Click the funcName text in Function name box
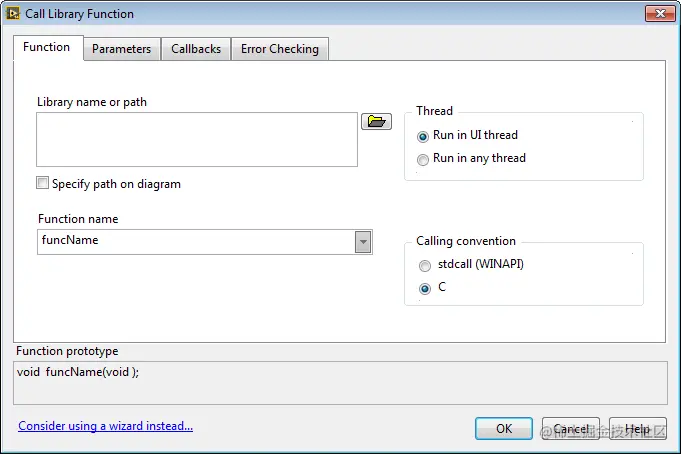This screenshot has width=681, height=454. click(70, 241)
